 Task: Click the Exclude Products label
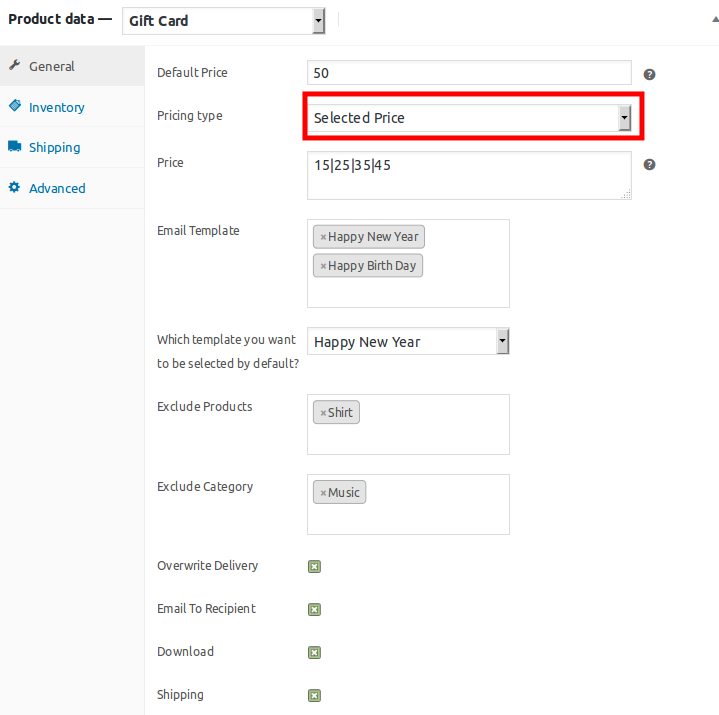tap(205, 406)
